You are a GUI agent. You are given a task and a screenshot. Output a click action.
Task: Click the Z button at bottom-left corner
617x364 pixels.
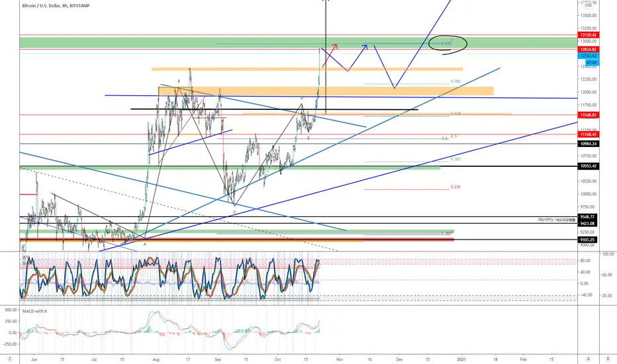(x=9, y=359)
